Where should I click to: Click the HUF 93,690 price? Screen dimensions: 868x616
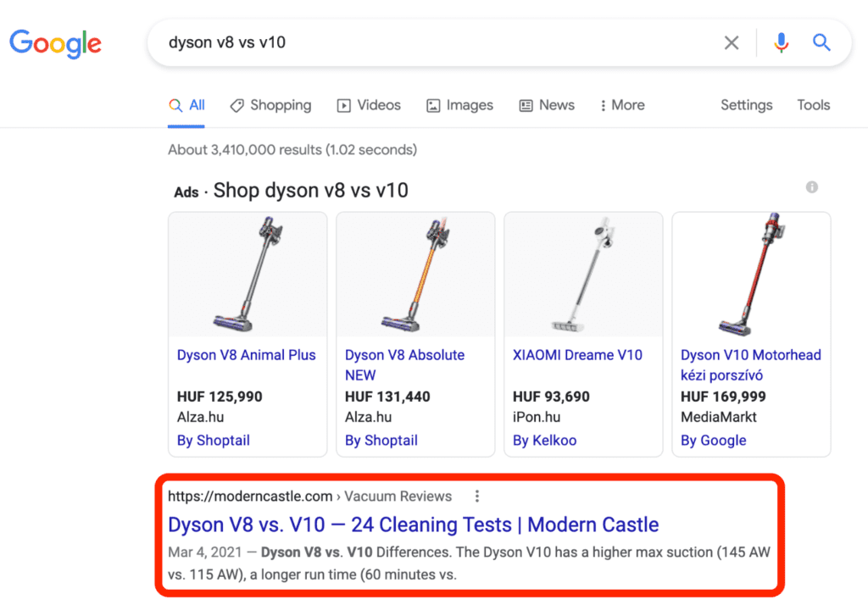(x=551, y=397)
